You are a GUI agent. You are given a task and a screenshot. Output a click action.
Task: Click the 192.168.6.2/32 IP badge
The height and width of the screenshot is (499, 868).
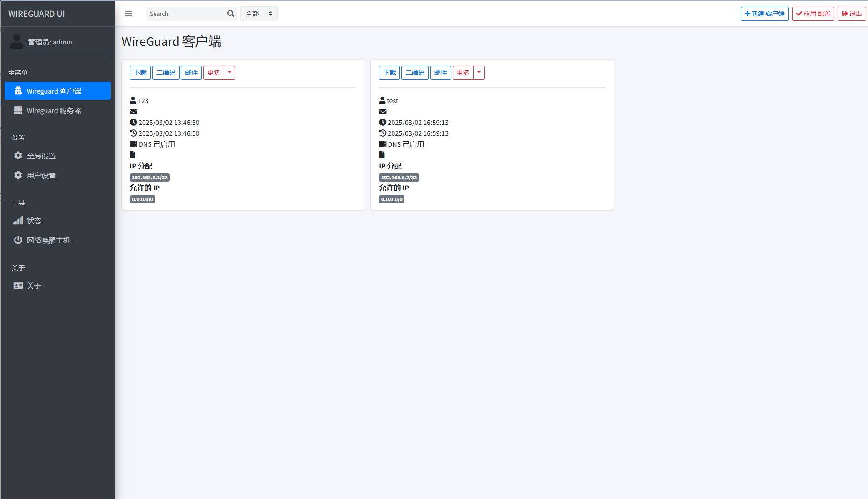click(x=399, y=178)
